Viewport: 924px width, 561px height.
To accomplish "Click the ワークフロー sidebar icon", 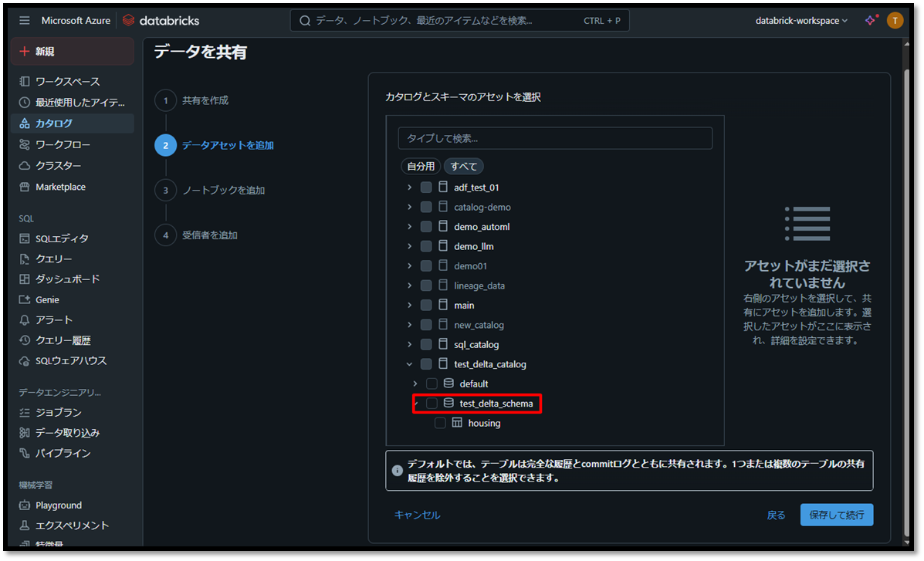I will 24,144.
